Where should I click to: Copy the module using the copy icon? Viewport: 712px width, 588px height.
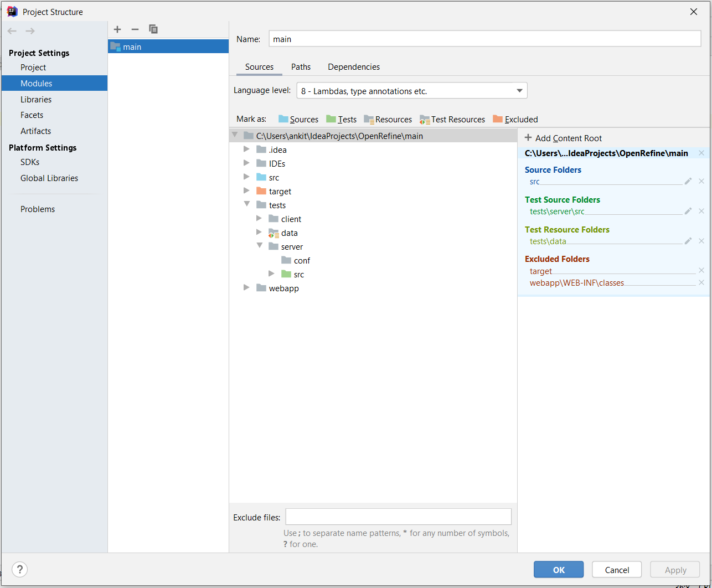point(153,29)
